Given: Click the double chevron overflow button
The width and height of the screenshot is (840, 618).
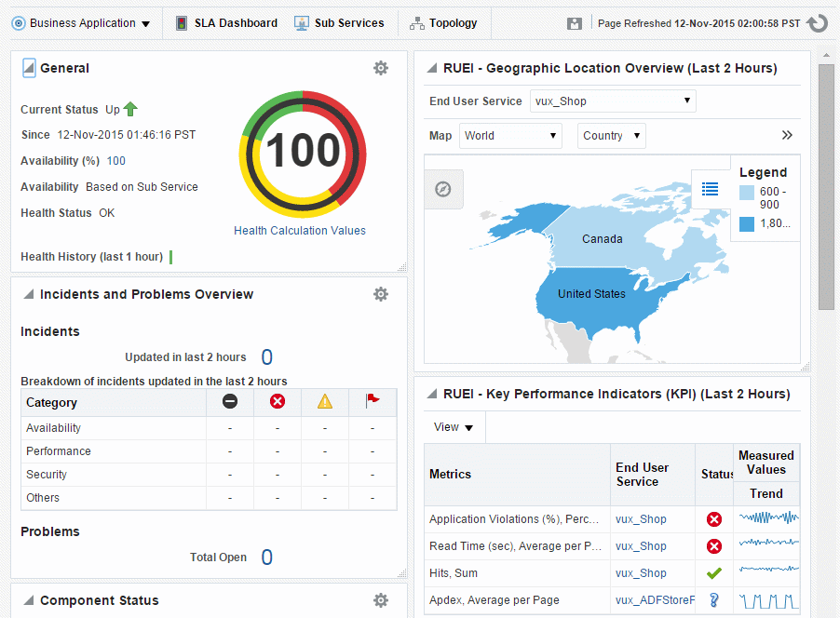Looking at the screenshot, I should pos(786,135).
